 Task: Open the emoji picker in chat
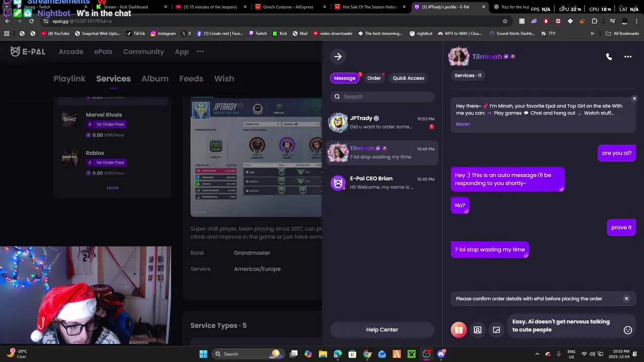[x=628, y=330]
